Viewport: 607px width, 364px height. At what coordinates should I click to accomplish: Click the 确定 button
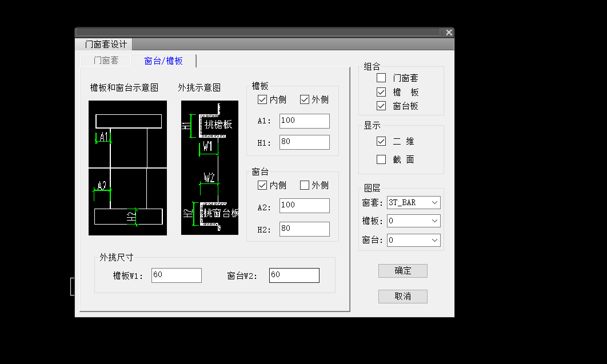pos(402,271)
